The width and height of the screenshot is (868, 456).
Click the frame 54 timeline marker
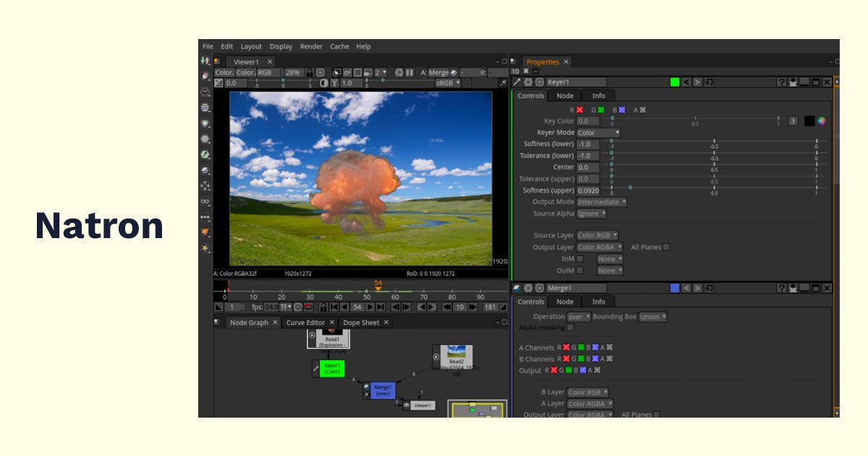378,287
